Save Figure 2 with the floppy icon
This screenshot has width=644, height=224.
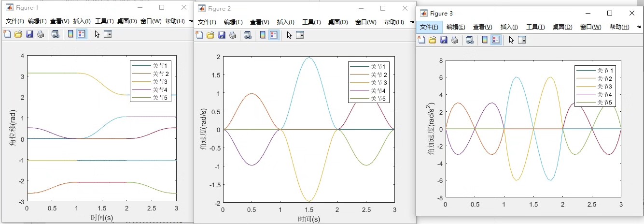(x=222, y=34)
